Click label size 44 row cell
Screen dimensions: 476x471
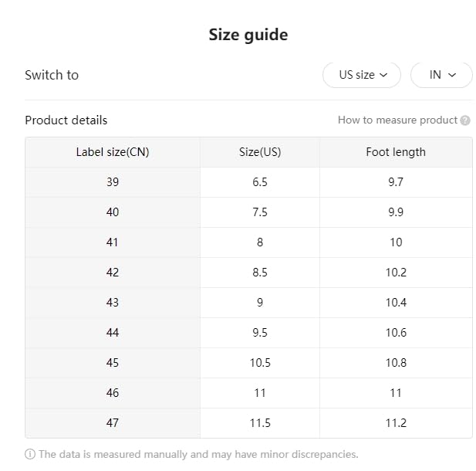(x=113, y=333)
